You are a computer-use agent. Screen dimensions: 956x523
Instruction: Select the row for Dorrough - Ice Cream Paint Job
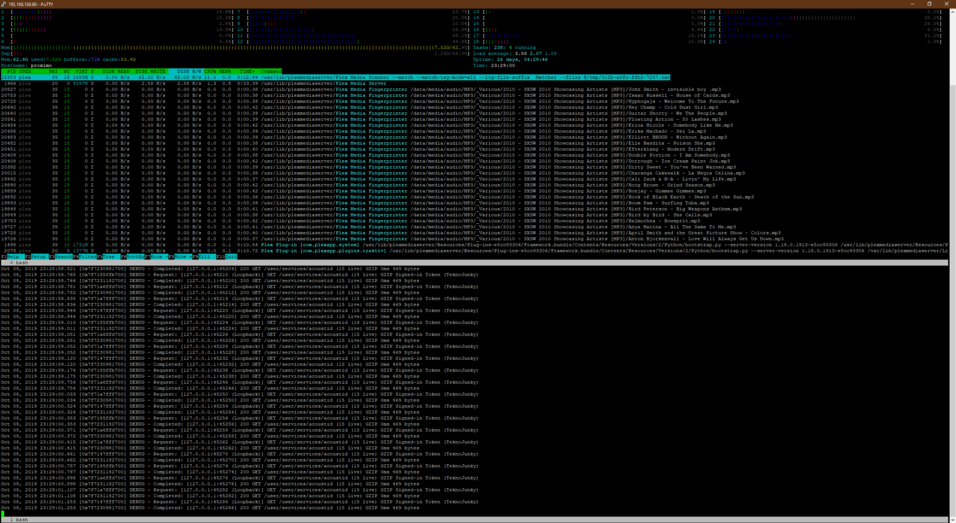(x=366, y=161)
